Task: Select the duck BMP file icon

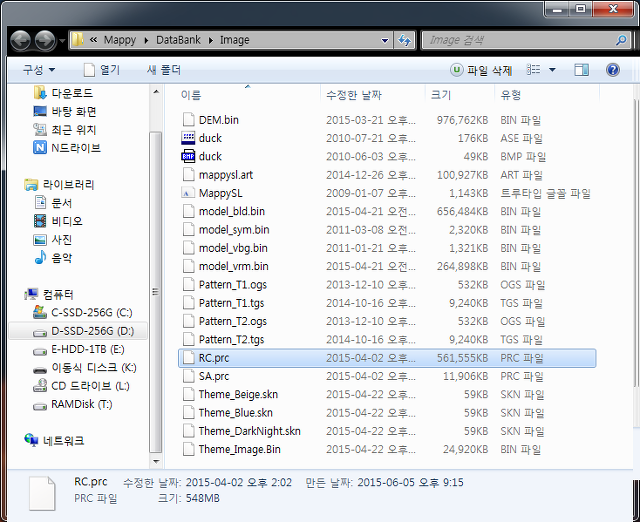Action: click(x=188, y=156)
